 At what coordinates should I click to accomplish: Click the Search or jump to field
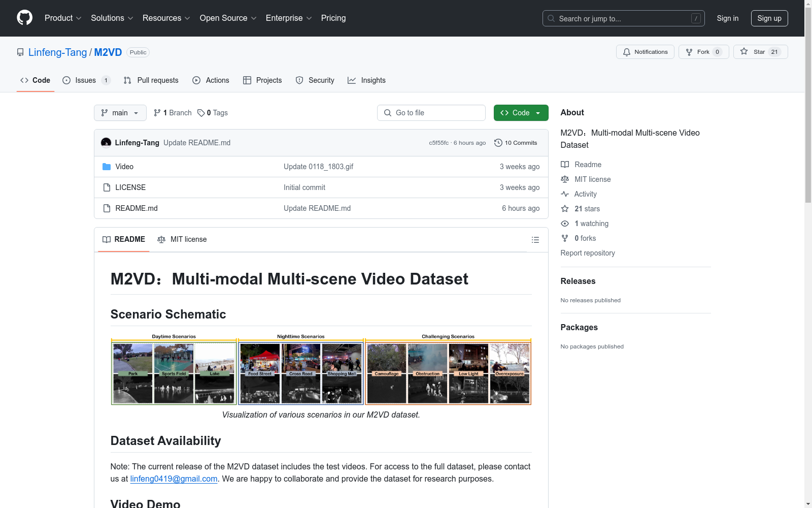coord(623,18)
